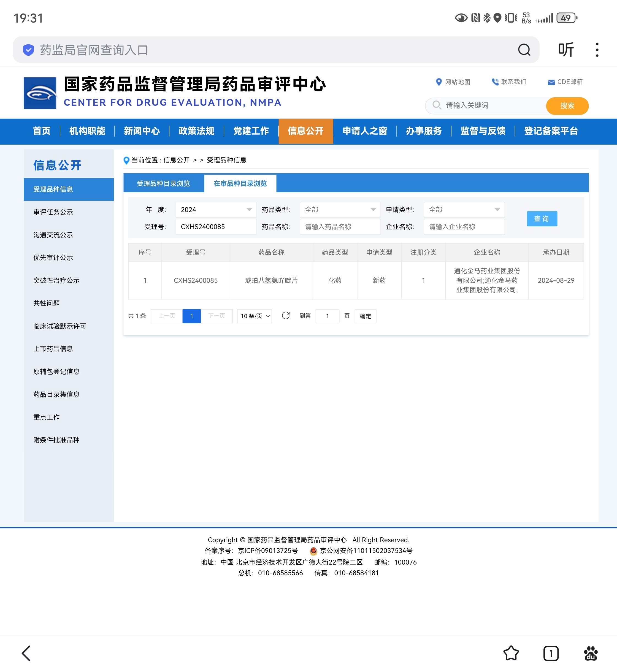This screenshot has width=617, height=672.
Task: Click the 药品名称 input field
Action: (340, 227)
